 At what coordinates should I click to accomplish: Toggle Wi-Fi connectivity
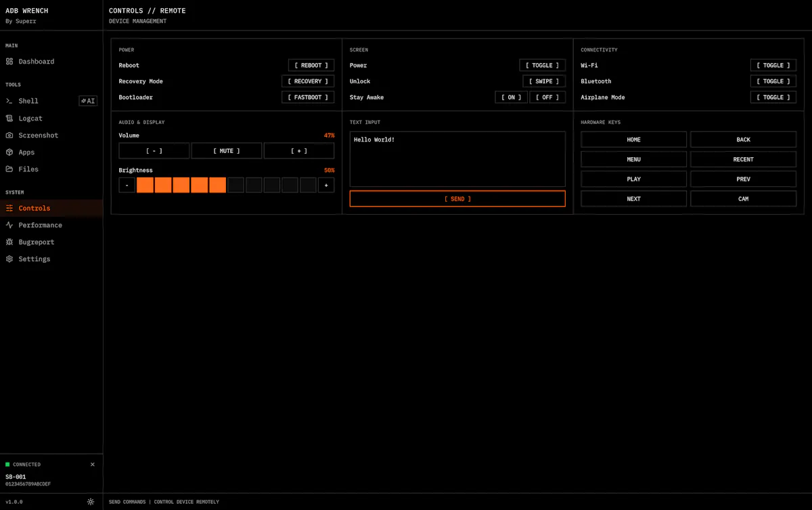[773, 65]
